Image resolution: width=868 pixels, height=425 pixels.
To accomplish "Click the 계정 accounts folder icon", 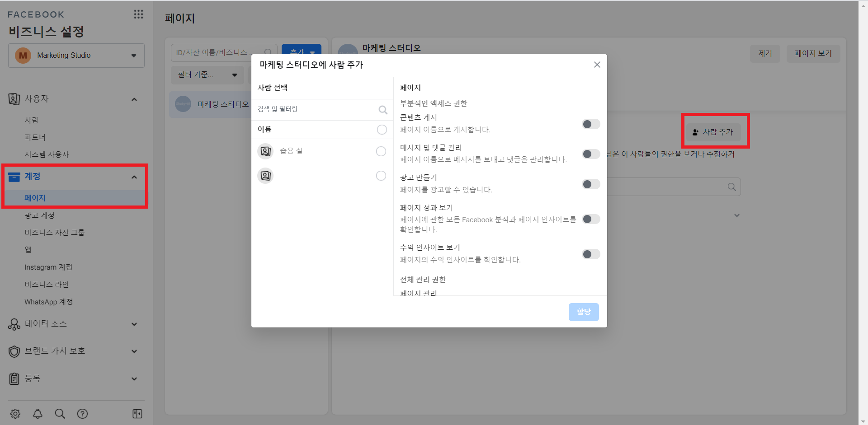I will coord(14,177).
